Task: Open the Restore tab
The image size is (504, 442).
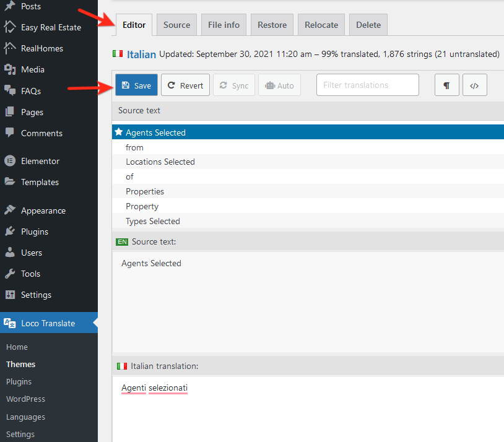Action: [272, 25]
